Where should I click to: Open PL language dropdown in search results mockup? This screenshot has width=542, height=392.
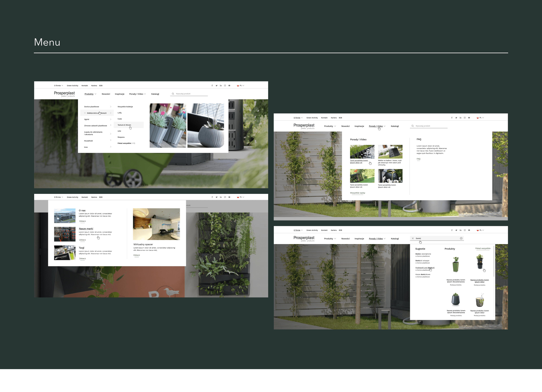(481, 230)
